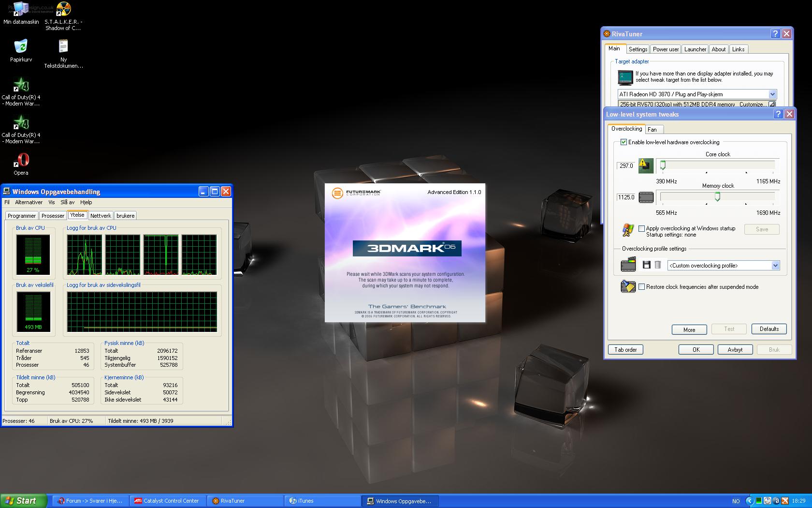Click the Customize arrow button in RivaTuner
This screenshot has width=812, height=508.
point(772,104)
